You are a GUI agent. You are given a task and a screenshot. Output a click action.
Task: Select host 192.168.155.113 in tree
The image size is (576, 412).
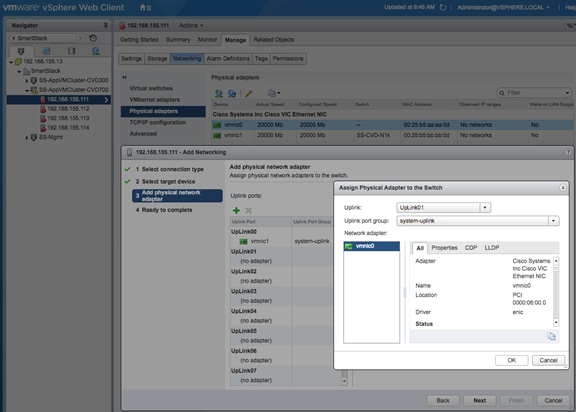[x=68, y=118]
